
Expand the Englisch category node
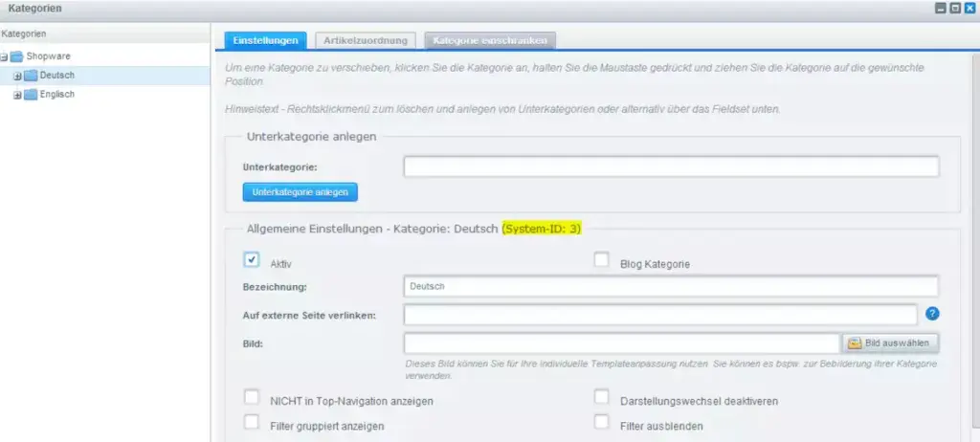(x=17, y=95)
